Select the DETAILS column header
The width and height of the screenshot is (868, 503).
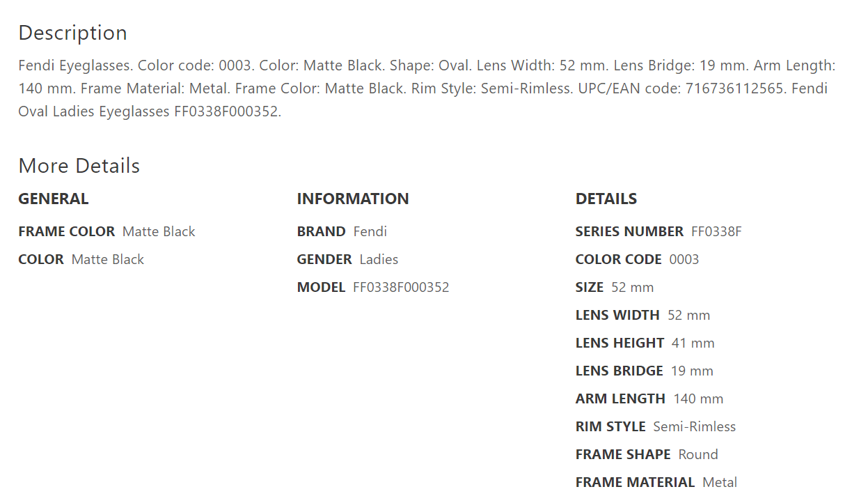606,199
